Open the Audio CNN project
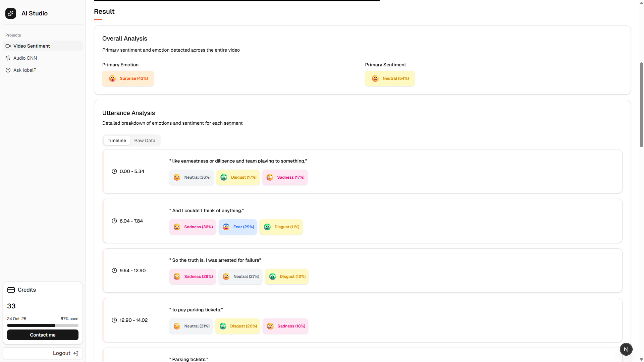The width and height of the screenshot is (644, 362). pos(25,58)
